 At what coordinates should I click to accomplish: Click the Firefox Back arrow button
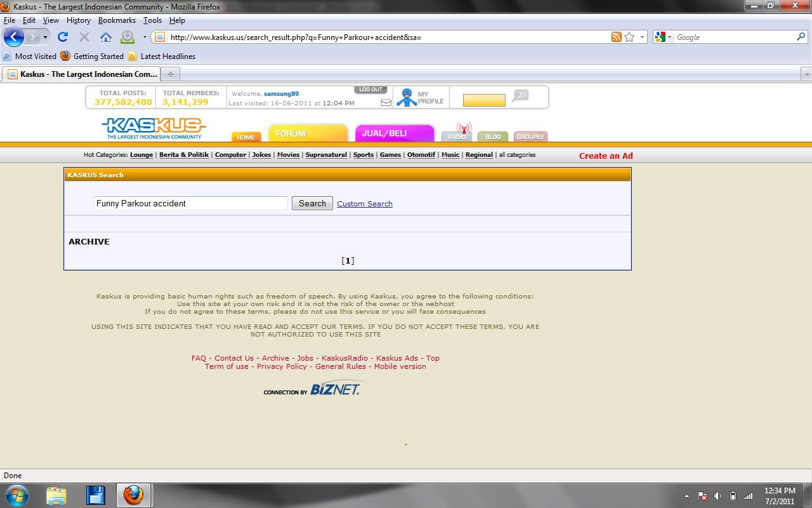click(13, 37)
